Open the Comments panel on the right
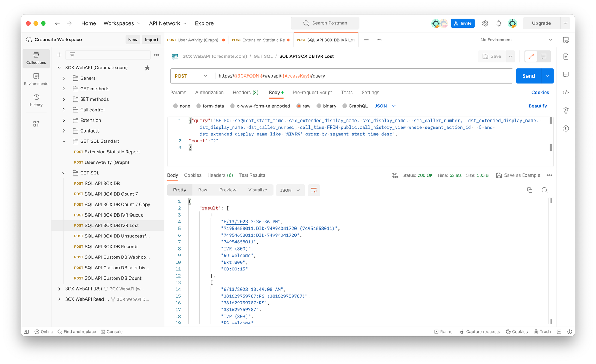 pyautogui.click(x=566, y=74)
